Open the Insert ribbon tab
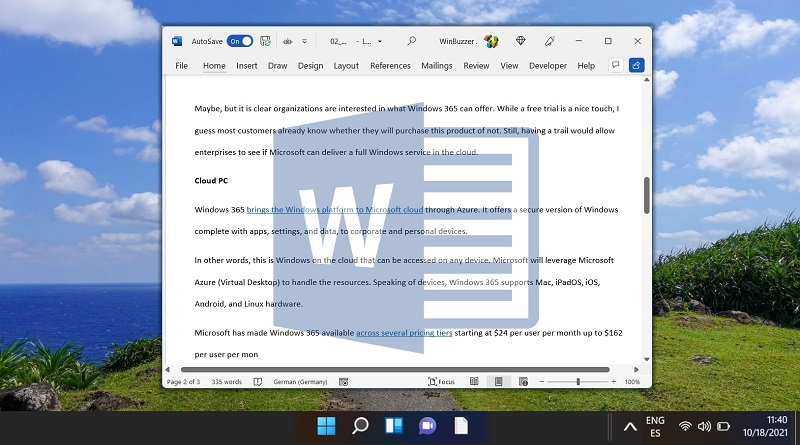 click(246, 66)
